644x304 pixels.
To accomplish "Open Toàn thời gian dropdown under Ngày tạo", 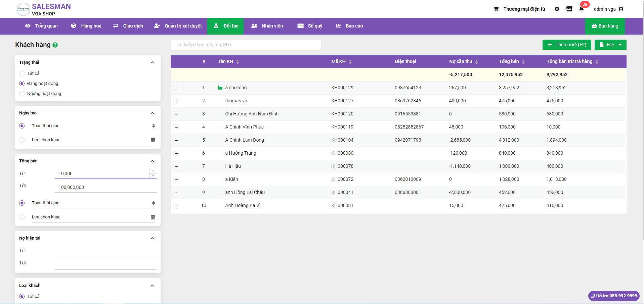I will tap(93, 126).
